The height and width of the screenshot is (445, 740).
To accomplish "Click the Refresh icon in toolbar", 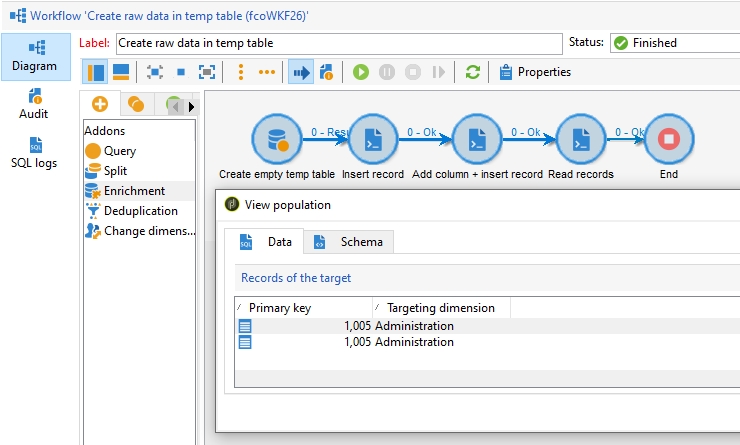I will coord(473,72).
